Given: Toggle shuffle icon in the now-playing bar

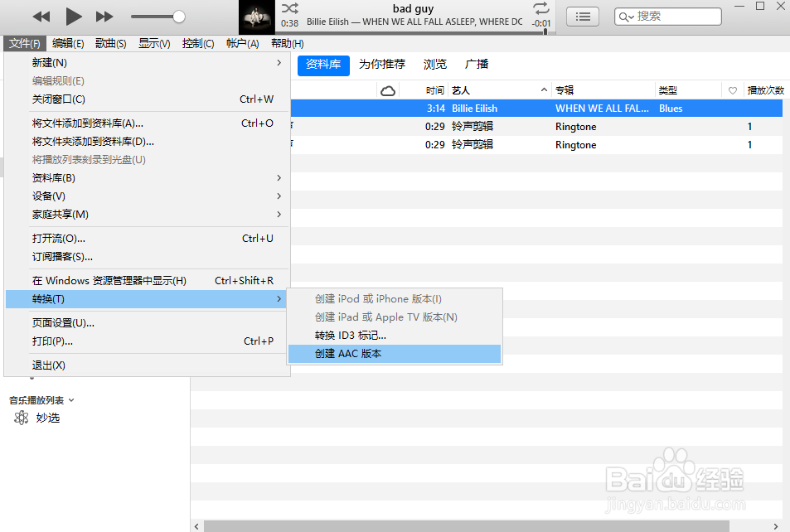Looking at the screenshot, I should pyautogui.click(x=289, y=8).
